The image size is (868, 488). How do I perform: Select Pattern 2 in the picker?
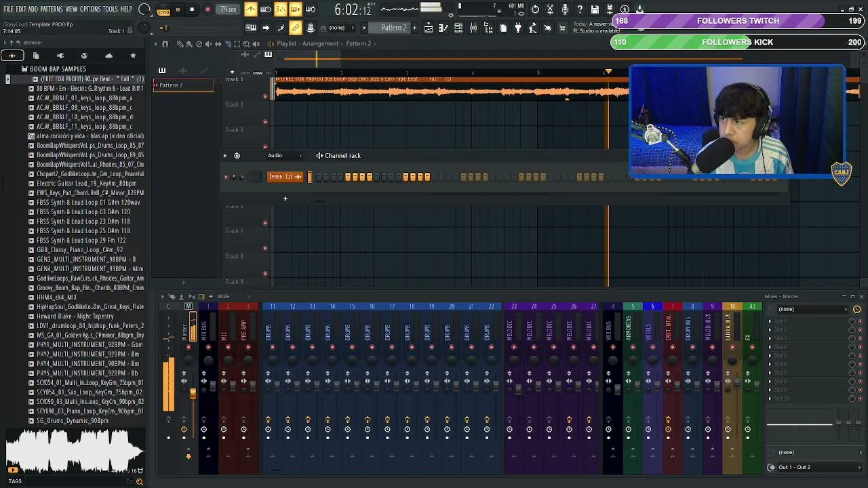pyautogui.click(x=183, y=85)
